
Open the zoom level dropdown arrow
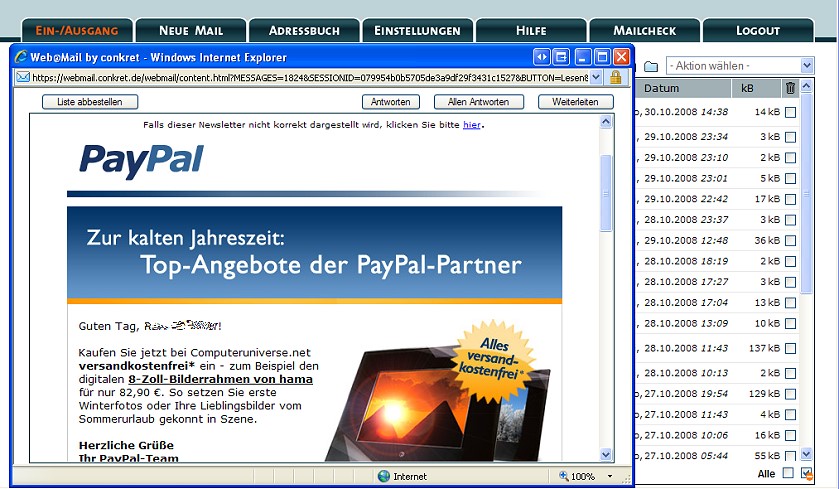click(x=609, y=476)
